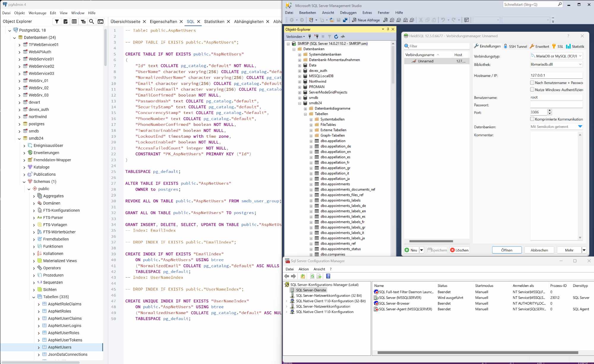Screen dimensions: 594x364
Task: Click the Hostname / IP field showing 127.0.0.1
Action: click(x=556, y=75)
